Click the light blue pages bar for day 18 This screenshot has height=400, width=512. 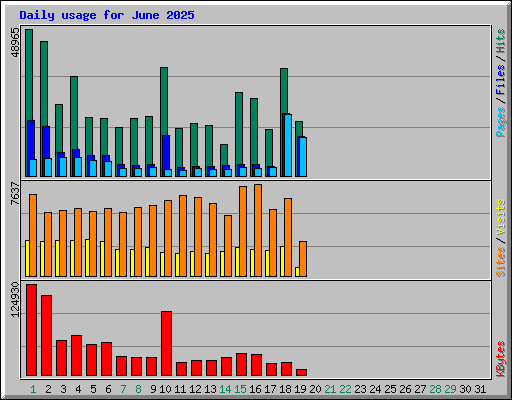[288, 145]
